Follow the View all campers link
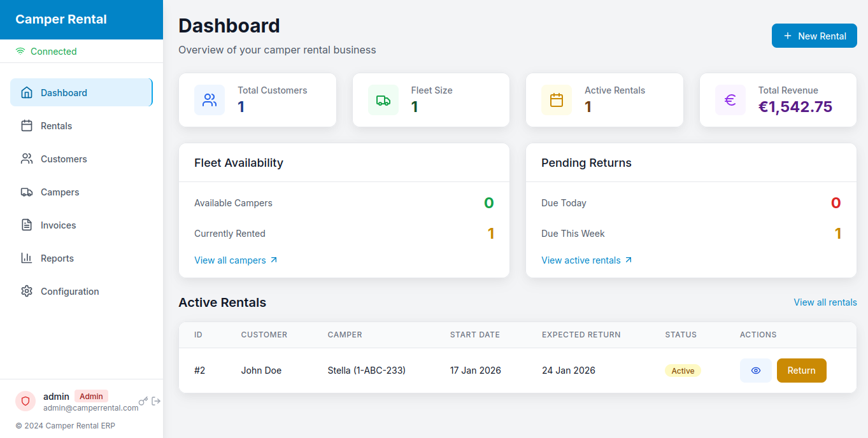 pyautogui.click(x=236, y=260)
